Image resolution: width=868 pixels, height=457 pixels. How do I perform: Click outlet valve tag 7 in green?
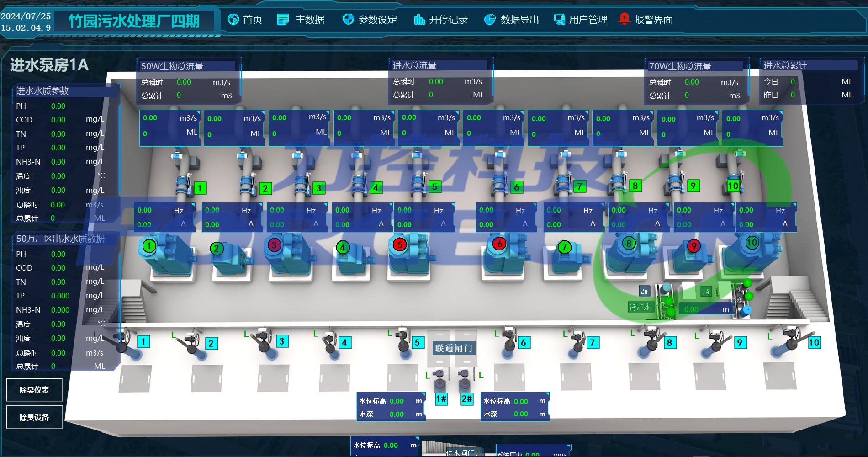point(579,186)
